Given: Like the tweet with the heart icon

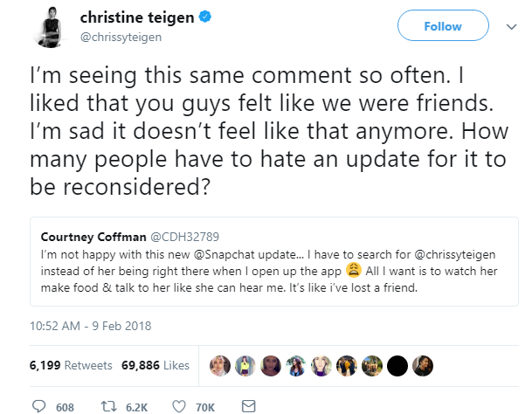Looking at the screenshot, I should point(180,406).
